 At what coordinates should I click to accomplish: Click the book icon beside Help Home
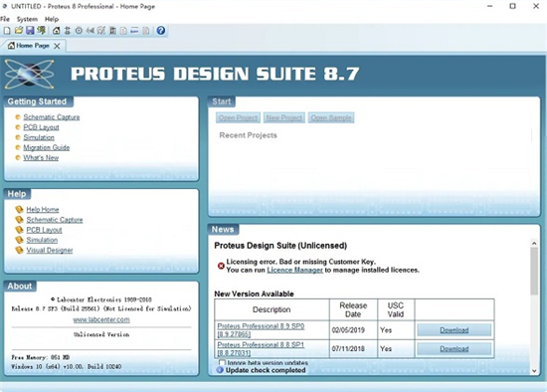[x=19, y=210]
